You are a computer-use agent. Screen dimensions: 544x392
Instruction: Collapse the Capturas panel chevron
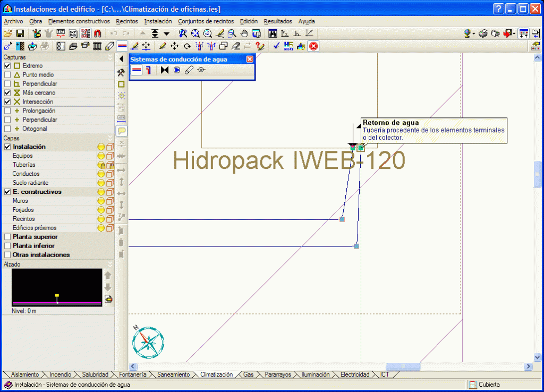(x=110, y=57)
